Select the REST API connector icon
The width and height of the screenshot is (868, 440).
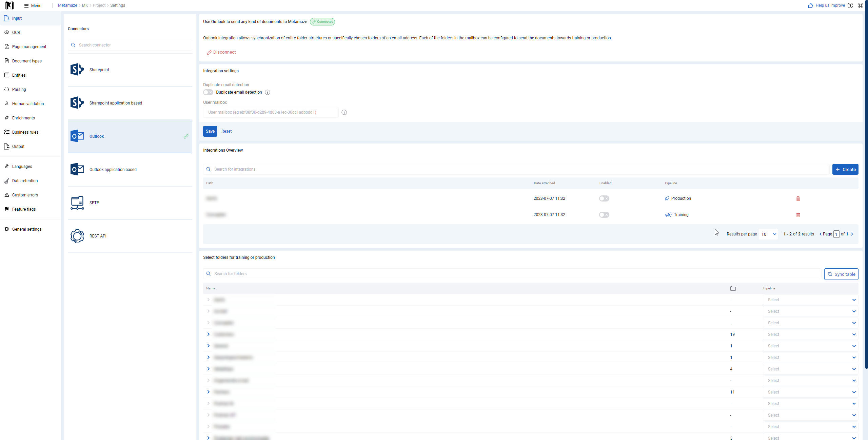[77, 236]
